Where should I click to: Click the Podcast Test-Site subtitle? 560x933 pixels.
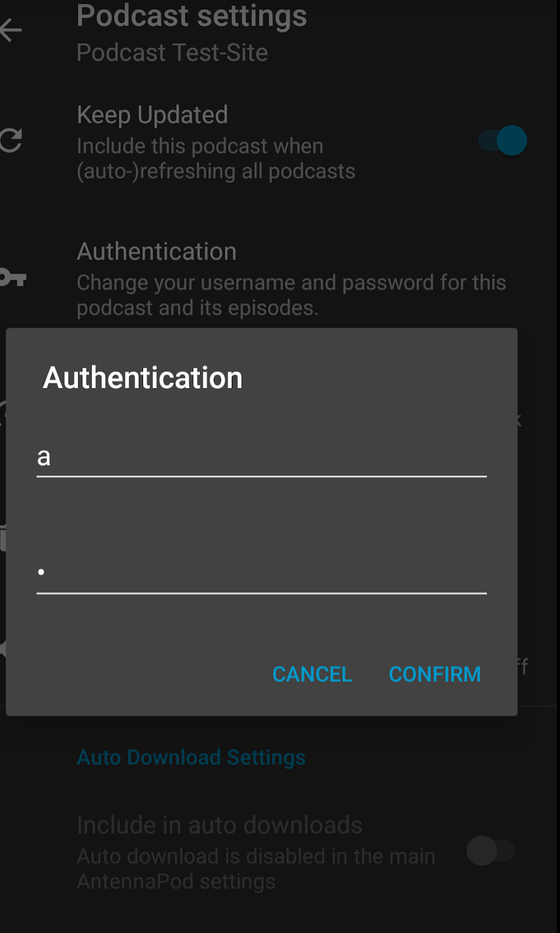[x=172, y=53]
